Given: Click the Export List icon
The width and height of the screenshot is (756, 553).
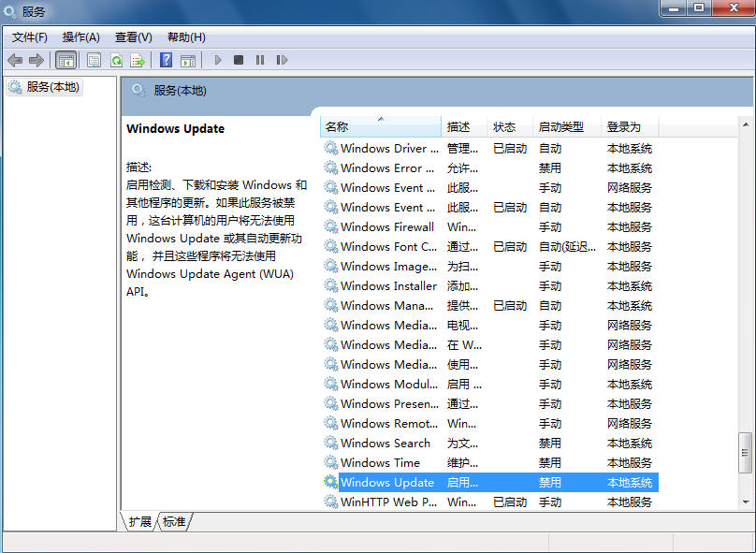Looking at the screenshot, I should pos(137,60).
